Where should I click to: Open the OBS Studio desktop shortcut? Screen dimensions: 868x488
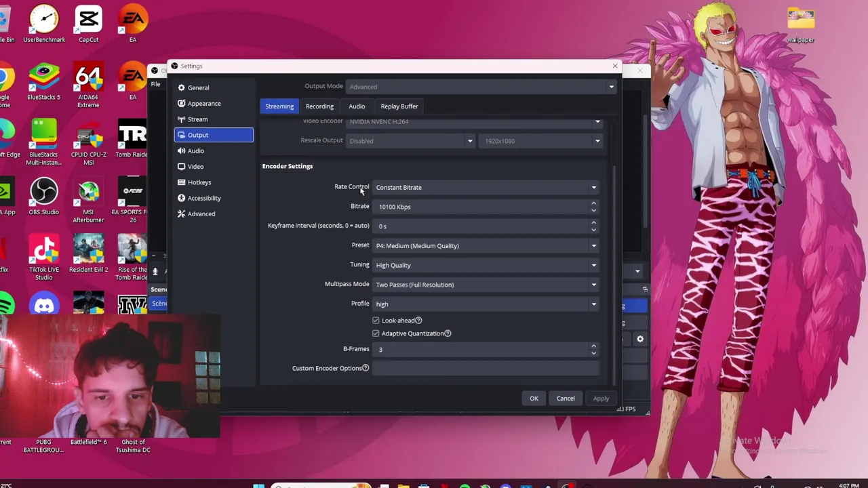44,197
